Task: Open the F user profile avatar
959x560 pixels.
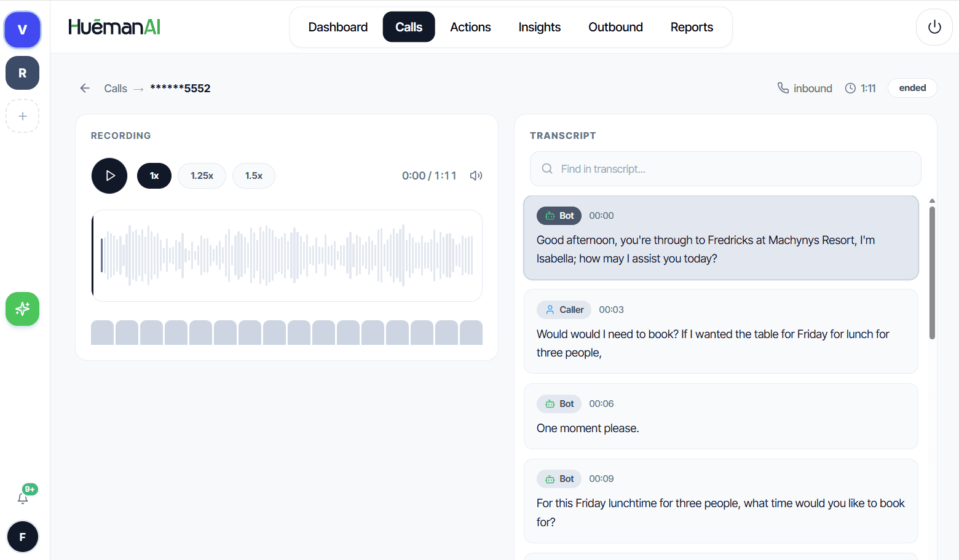Action: click(x=23, y=537)
